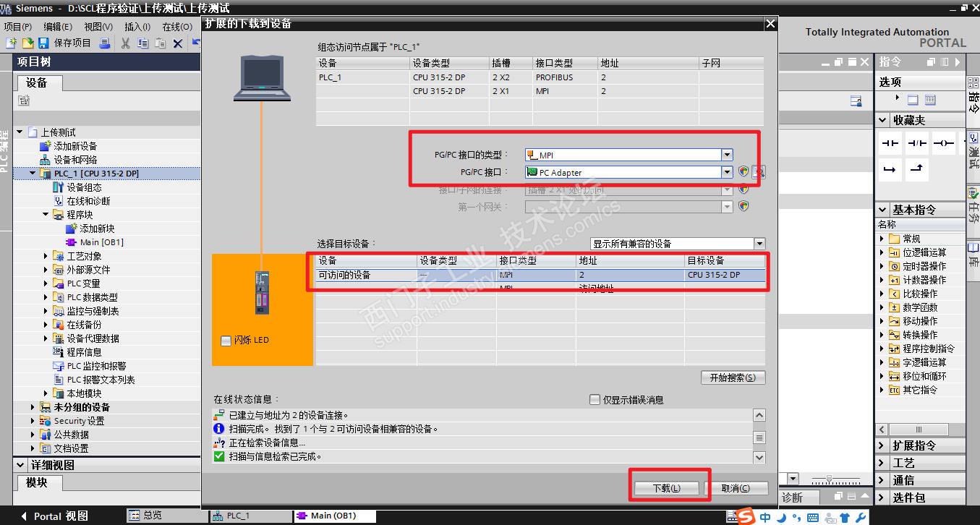
Task: Click the list view icon in 选项
Action: (x=930, y=100)
